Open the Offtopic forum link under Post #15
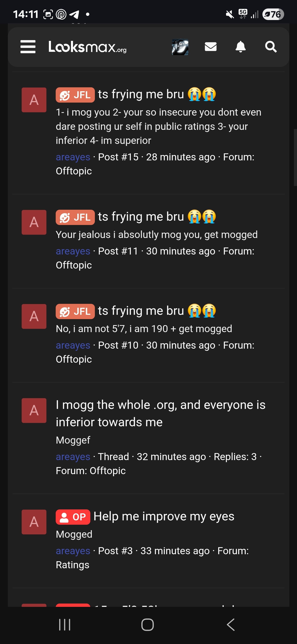The image size is (297, 644). pyautogui.click(x=73, y=171)
